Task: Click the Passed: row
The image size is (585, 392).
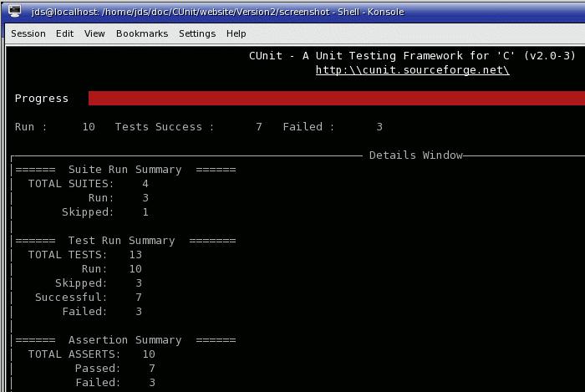Action: [x=115, y=368]
